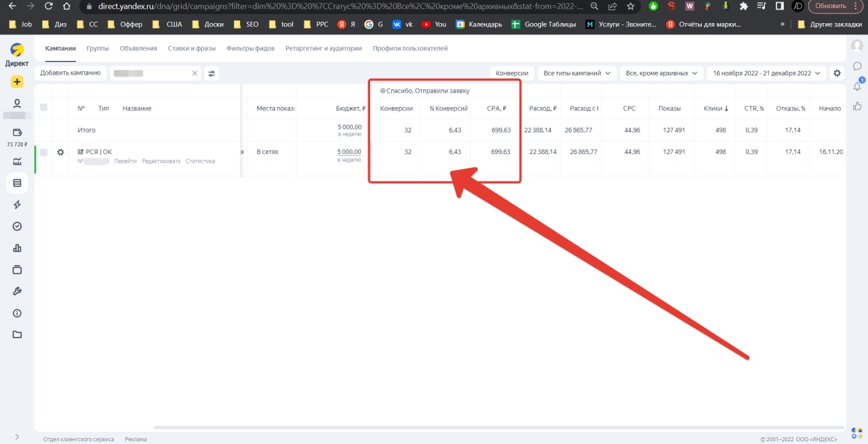Click the CTR, % column header
The width and height of the screenshot is (868, 444).
click(x=754, y=108)
